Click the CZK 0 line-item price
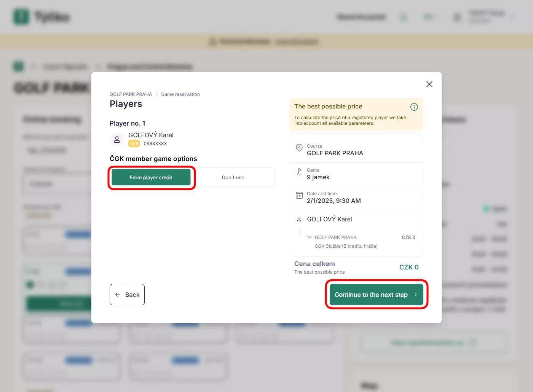Image resolution: width=533 pixels, height=392 pixels. [409, 237]
